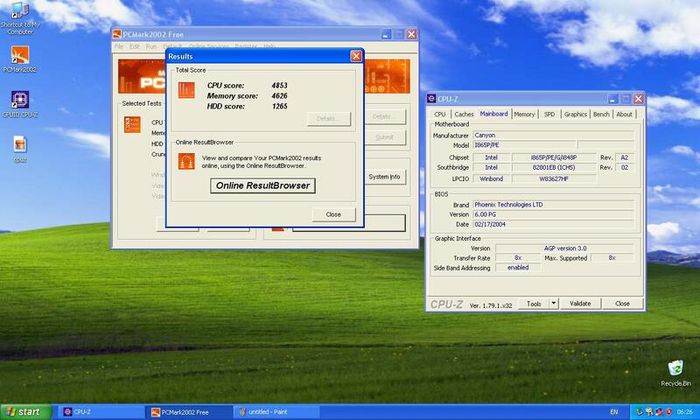Open the Graphics tab in CPU-Z
This screenshot has height=420, width=700.
pyautogui.click(x=575, y=114)
